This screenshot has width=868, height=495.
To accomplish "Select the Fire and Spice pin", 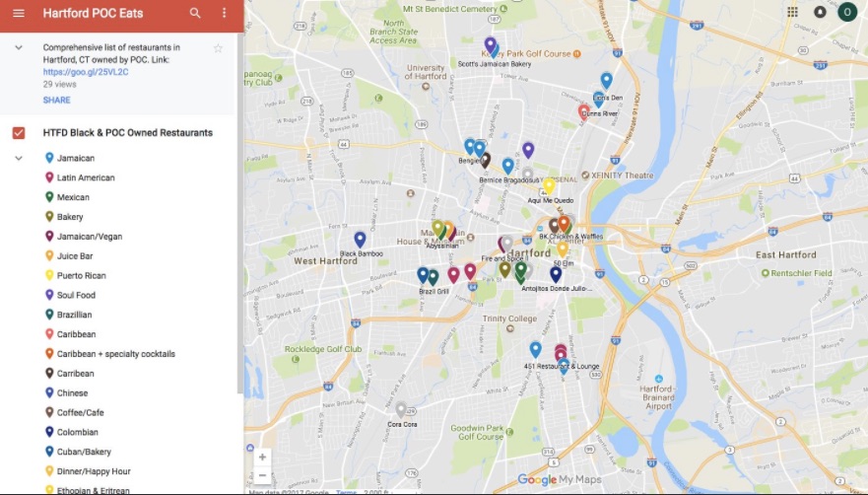I will pos(503,245).
